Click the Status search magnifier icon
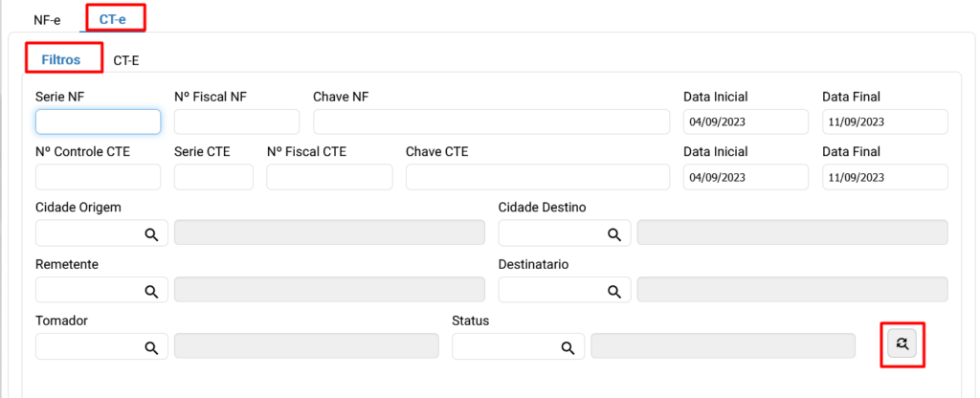980x398 pixels. tap(568, 347)
